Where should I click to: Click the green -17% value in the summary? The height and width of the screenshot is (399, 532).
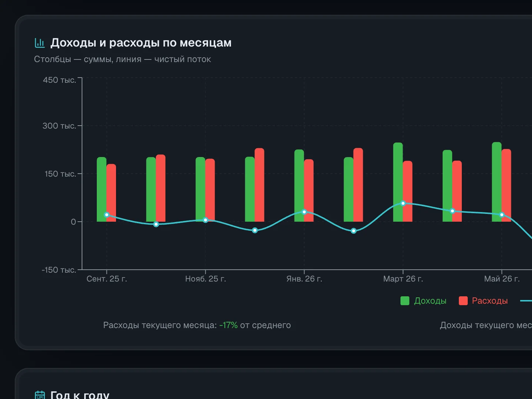pyautogui.click(x=228, y=325)
